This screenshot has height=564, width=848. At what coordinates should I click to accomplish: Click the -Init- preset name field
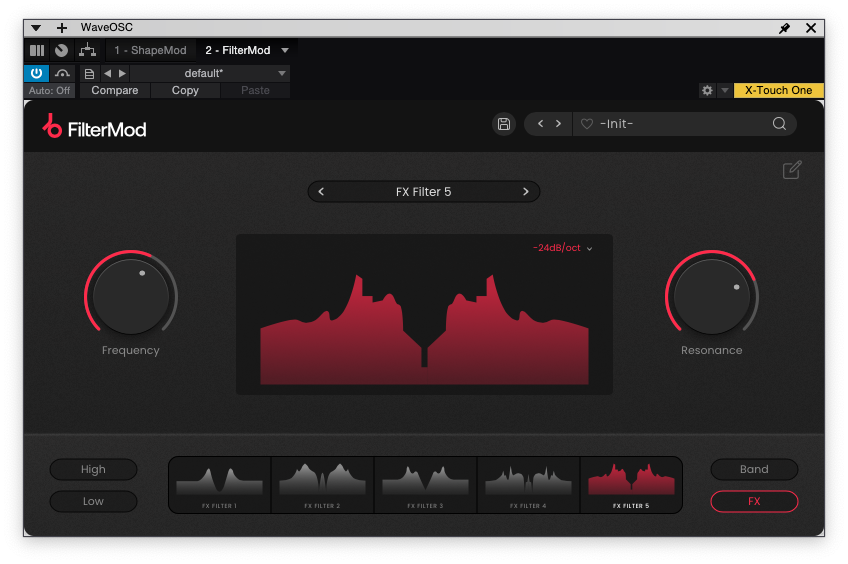617,124
